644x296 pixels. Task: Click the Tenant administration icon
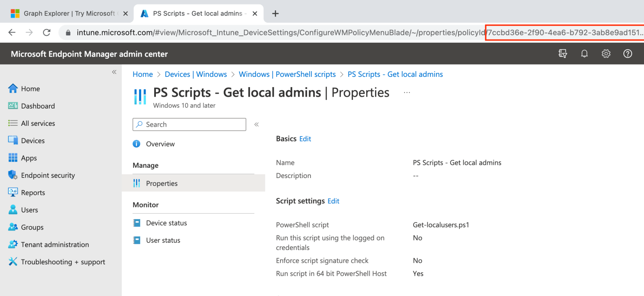point(13,245)
